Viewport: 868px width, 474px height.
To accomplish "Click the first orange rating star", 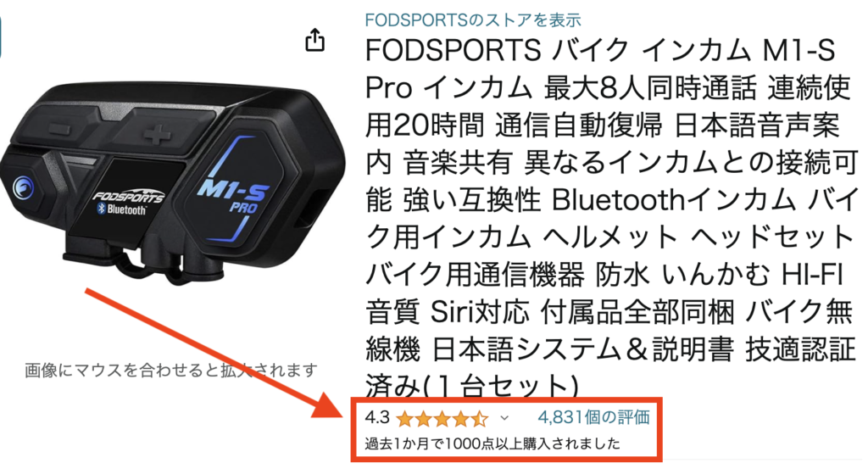I will click(x=405, y=419).
